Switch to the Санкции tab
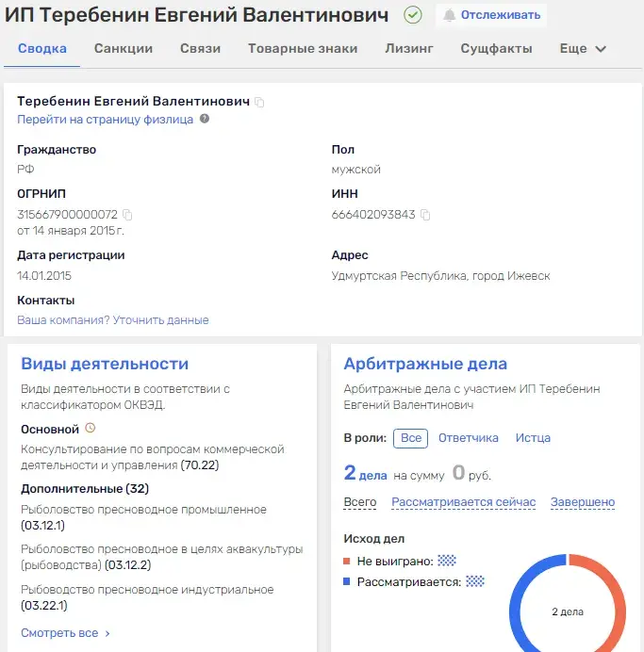This screenshot has width=644, height=652. coord(124,49)
